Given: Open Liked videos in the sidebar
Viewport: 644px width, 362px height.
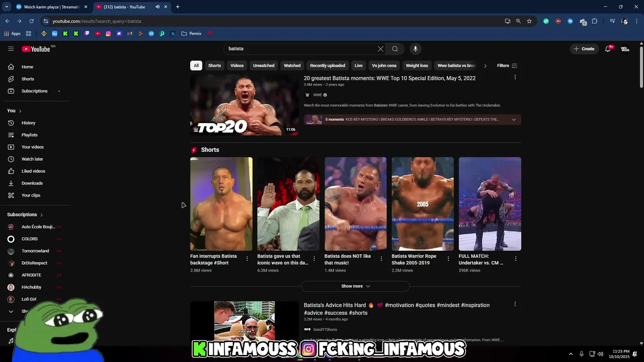Looking at the screenshot, I should click(x=34, y=171).
